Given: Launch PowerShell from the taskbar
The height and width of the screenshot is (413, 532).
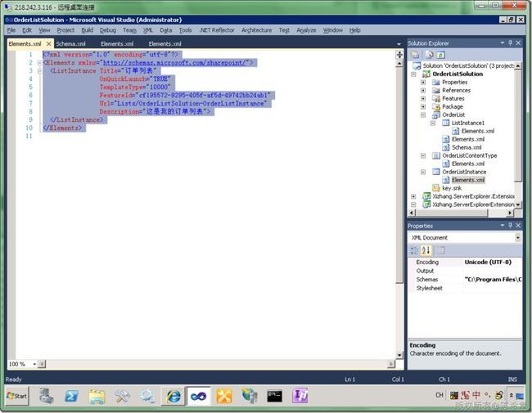Looking at the screenshot, I should [71, 396].
